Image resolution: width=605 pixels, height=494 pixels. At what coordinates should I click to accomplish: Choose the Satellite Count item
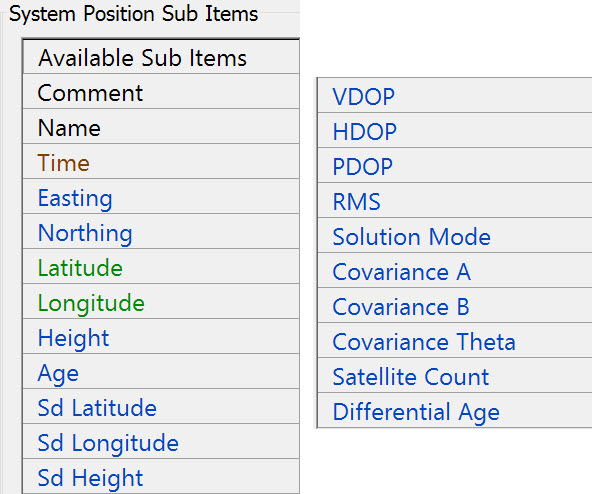click(x=411, y=377)
